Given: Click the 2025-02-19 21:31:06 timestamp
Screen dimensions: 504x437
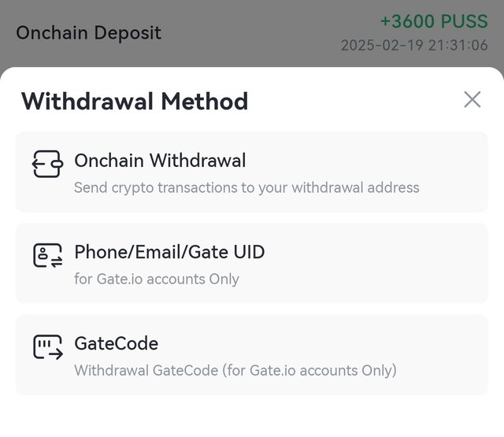Looking at the screenshot, I should [x=414, y=46].
